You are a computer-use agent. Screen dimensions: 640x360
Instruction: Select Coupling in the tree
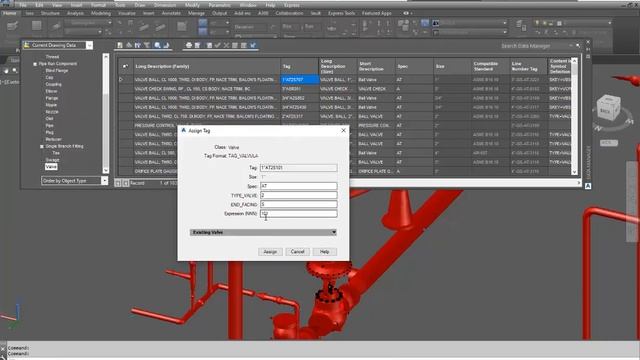point(53,84)
